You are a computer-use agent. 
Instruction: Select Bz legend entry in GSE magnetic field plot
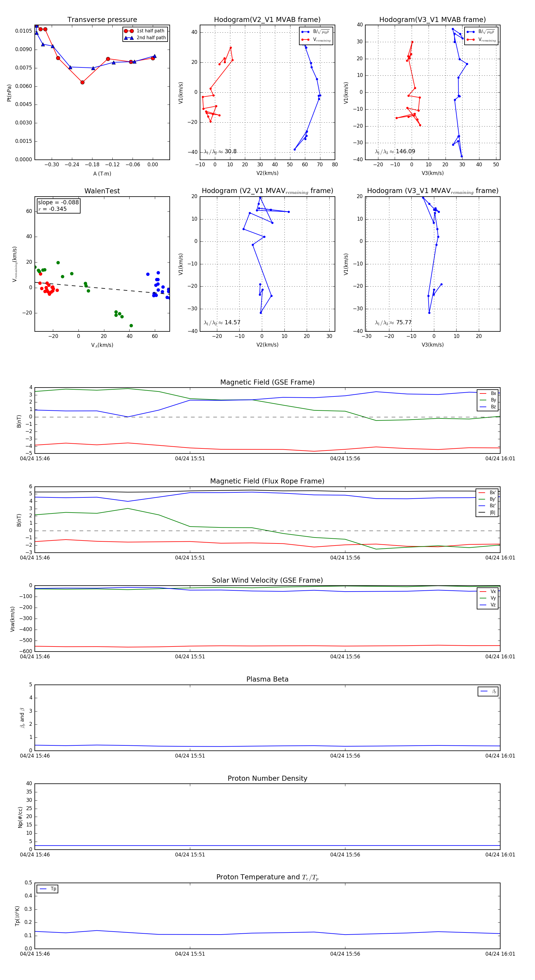coord(493,407)
